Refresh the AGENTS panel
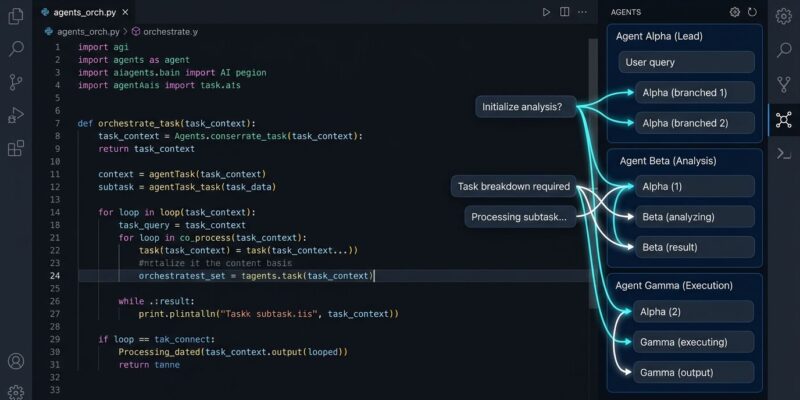 point(752,12)
